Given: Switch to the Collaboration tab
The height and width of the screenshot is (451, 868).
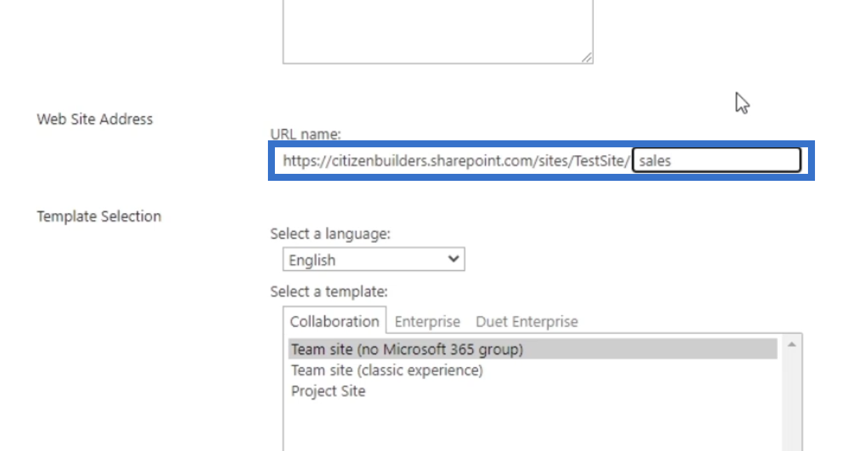Looking at the screenshot, I should click(334, 321).
